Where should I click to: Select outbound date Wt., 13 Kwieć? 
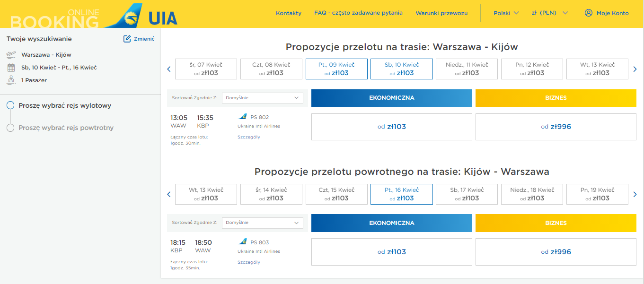pyautogui.click(x=597, y=69)
